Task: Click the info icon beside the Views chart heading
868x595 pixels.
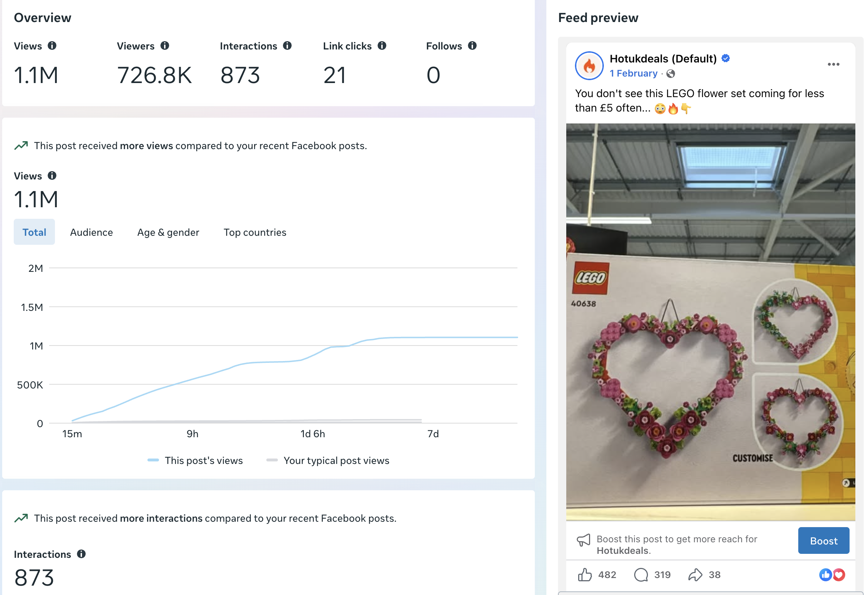Action: (x=52, y=175)
